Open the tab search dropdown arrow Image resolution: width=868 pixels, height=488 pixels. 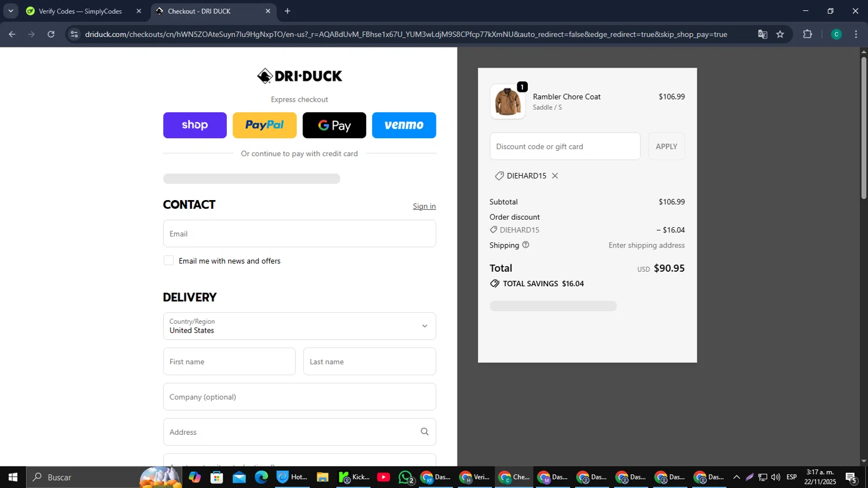pos(10,11)
